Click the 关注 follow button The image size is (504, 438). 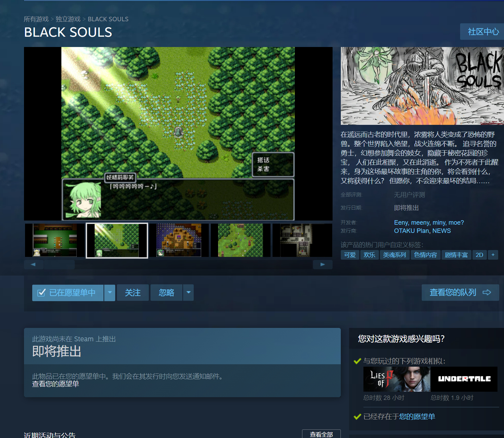coord(133,293)
